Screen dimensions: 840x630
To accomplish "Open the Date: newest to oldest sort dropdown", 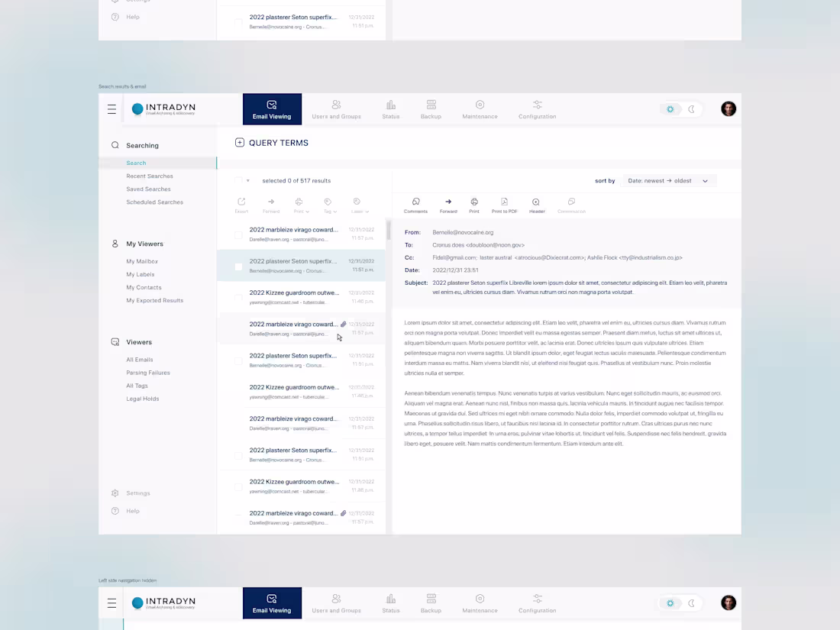I will pyautogui.click(x=668, y=180).
